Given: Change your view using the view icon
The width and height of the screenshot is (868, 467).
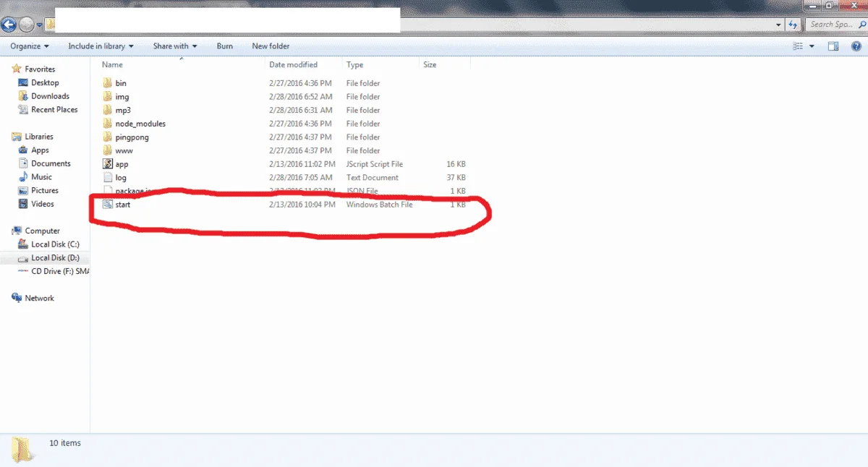Looking at the screenshot, I should point(798,46).
